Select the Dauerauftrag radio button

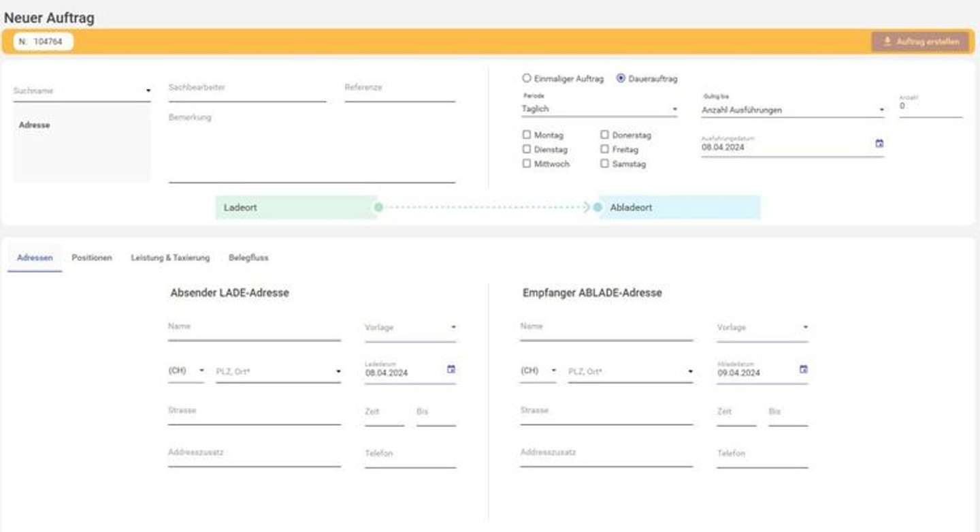(621, 78)
